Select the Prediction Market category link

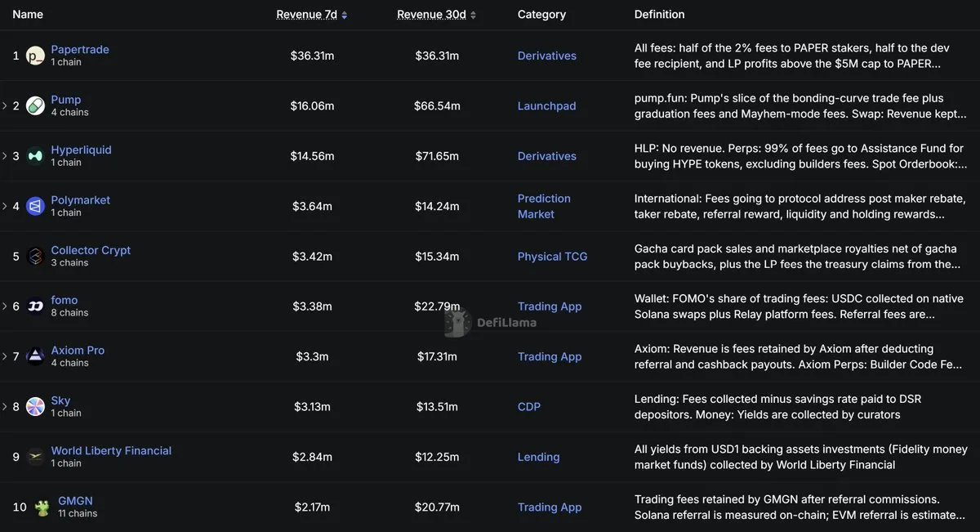click(x=544, y=206)
